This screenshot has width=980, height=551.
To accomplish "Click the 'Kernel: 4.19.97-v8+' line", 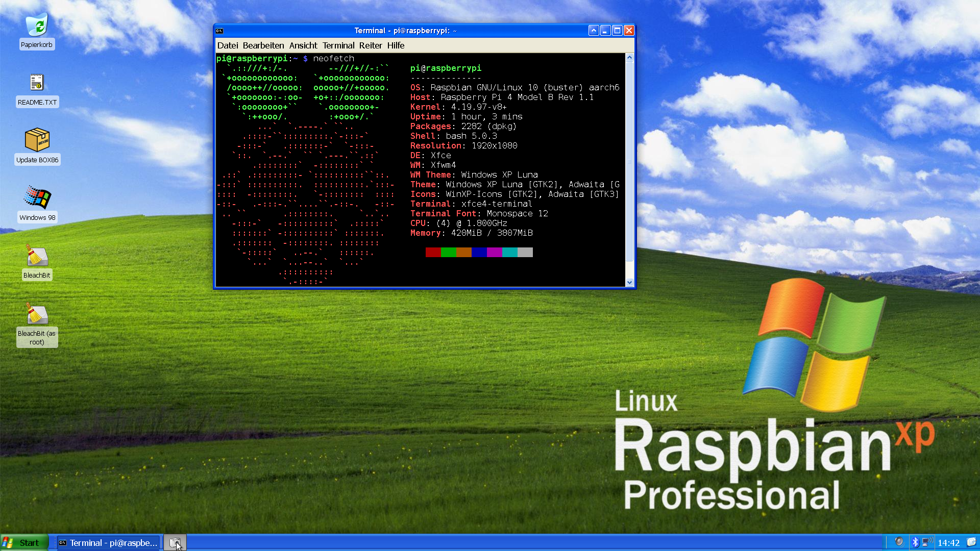I will [x=458, y=107].
